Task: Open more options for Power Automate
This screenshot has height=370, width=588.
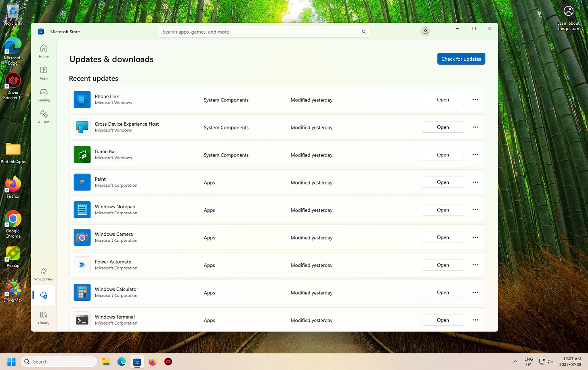Action: pyautogui.click(x=475, y=264)
